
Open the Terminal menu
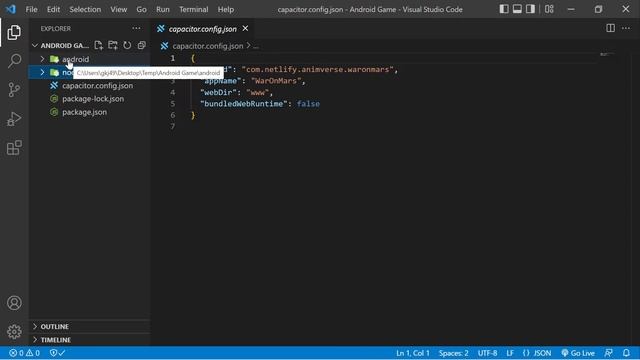coord(193,9)
